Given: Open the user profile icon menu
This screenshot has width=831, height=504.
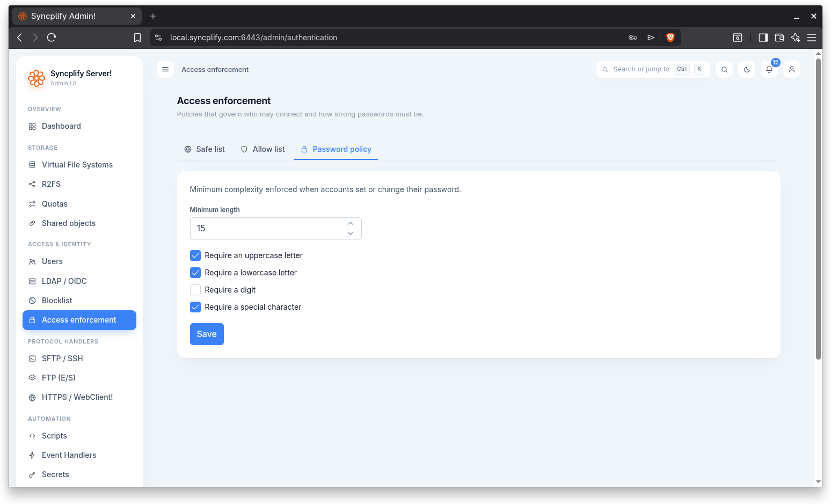Looking at the screenshot, I should pyautogui.click(x=792, y=69).
